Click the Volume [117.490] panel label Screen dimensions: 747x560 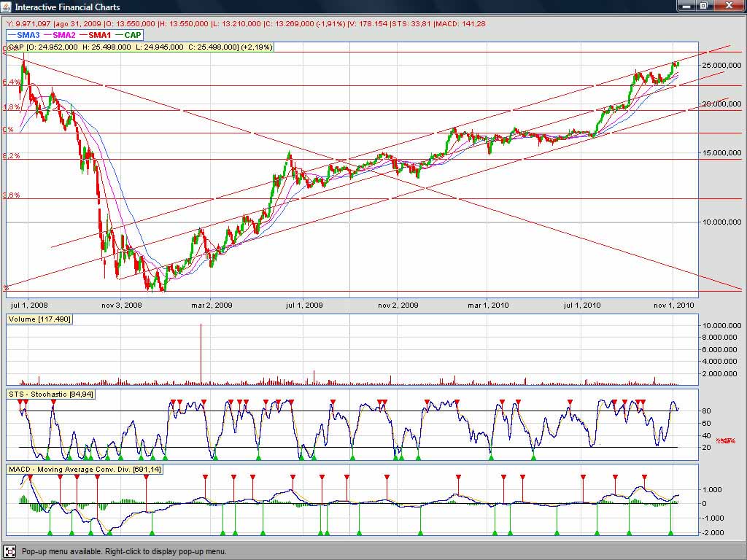coord(39,319)
